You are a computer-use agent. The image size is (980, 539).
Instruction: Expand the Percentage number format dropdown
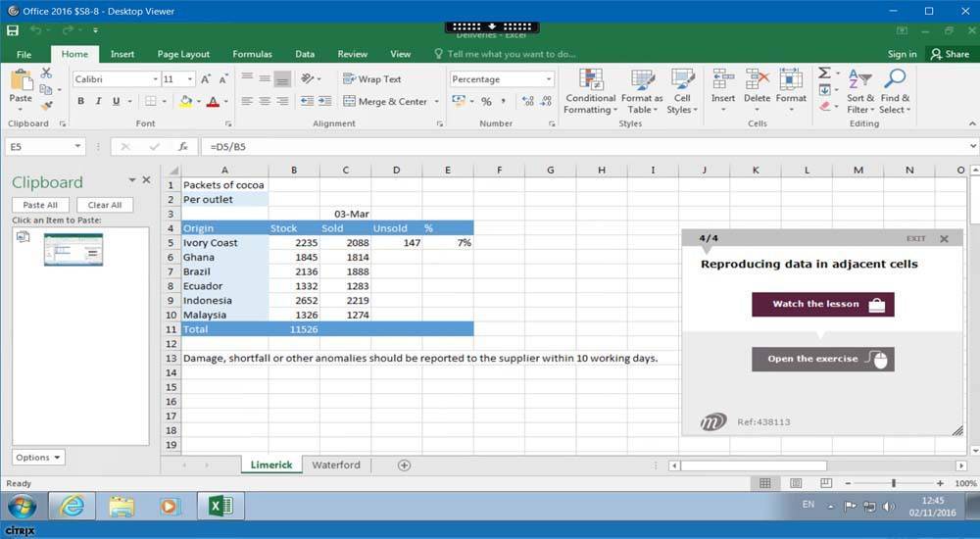click(x=549, y=79)
